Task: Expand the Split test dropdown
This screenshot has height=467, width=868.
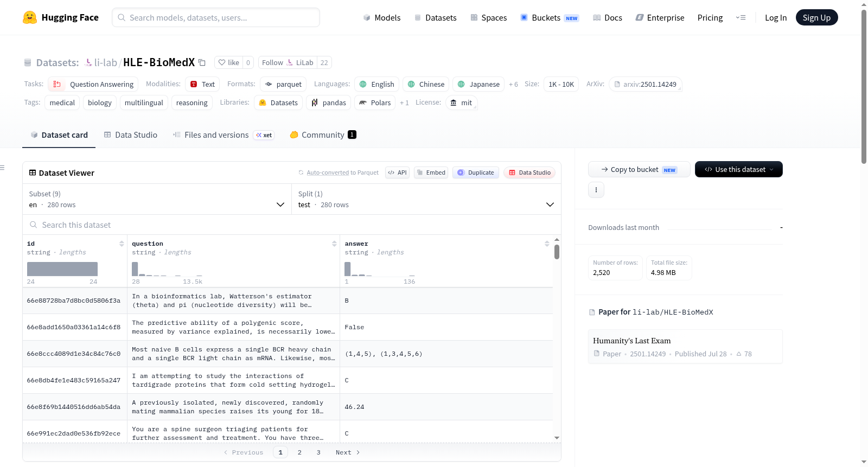Action: click(426, 199)
